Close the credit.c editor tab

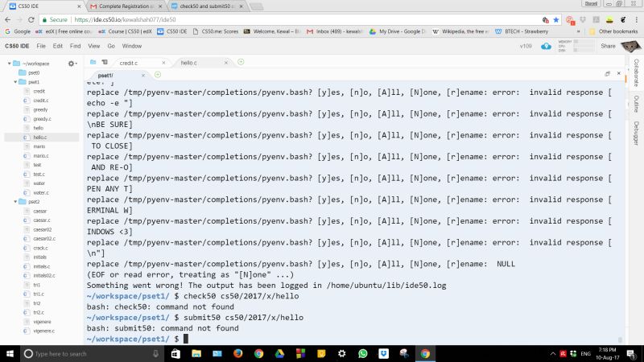[163, 63]
